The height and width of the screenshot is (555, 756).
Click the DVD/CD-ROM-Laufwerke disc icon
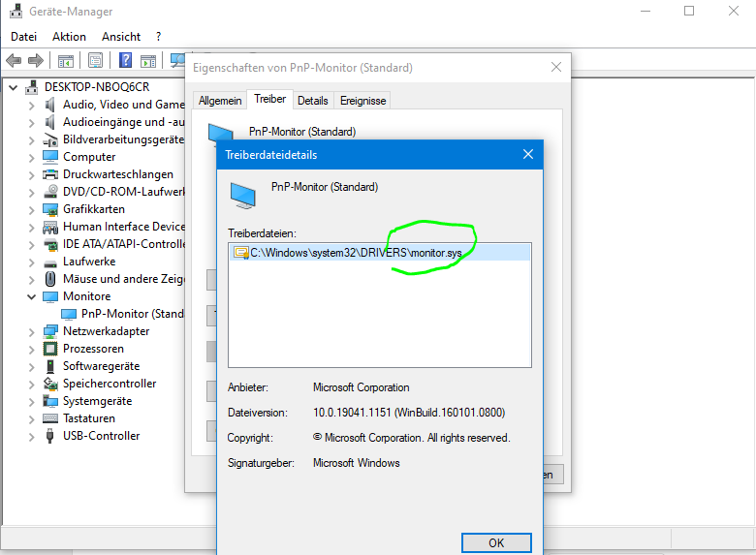coord(50,192)
